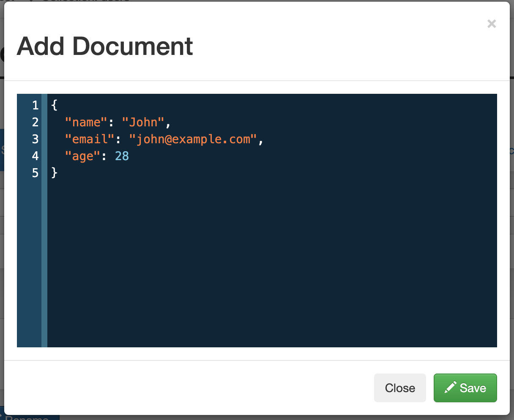This screenshot has height=420, width=514.
Task: Click line number 3 in gutter
Action: [35, 139]
